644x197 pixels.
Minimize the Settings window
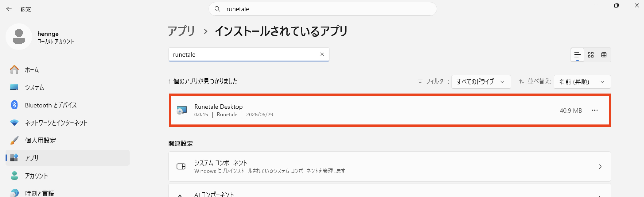pyautogui.click(x=596, y=6)
